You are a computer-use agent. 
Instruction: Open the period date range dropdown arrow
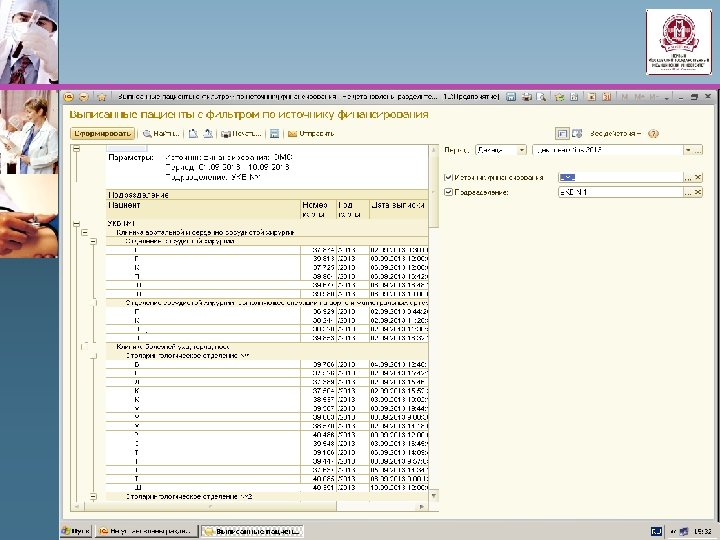(686, 150)
